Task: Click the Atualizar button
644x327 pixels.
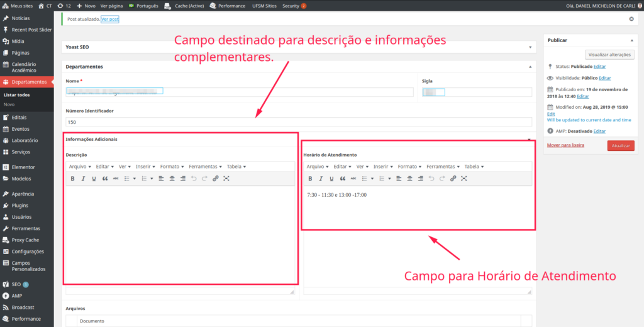Action: pyautogui.click(x=621, y=145)
